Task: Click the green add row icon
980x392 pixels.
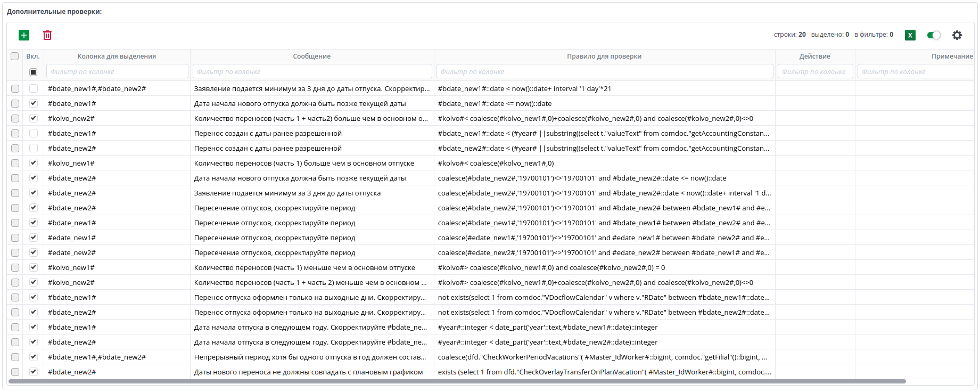Action: [24, 35]
